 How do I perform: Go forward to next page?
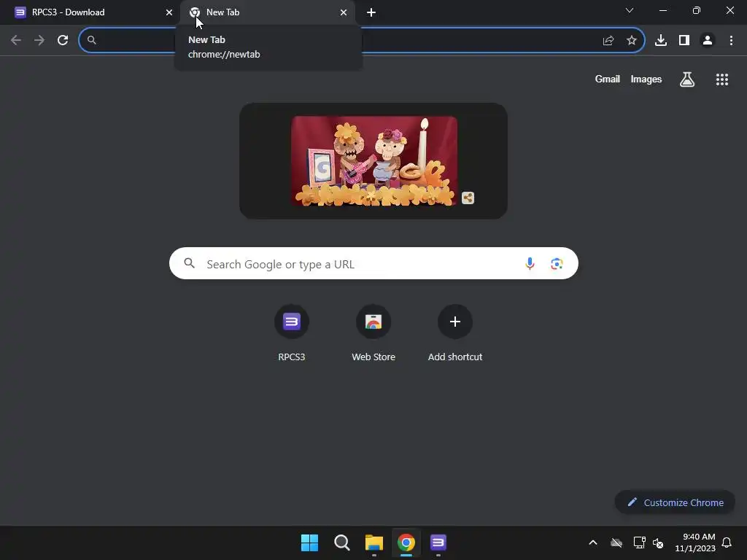point(39,40)
